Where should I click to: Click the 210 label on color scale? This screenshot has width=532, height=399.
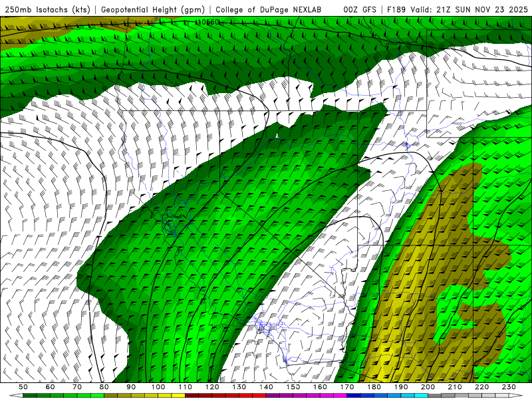[x=455, y=387]
